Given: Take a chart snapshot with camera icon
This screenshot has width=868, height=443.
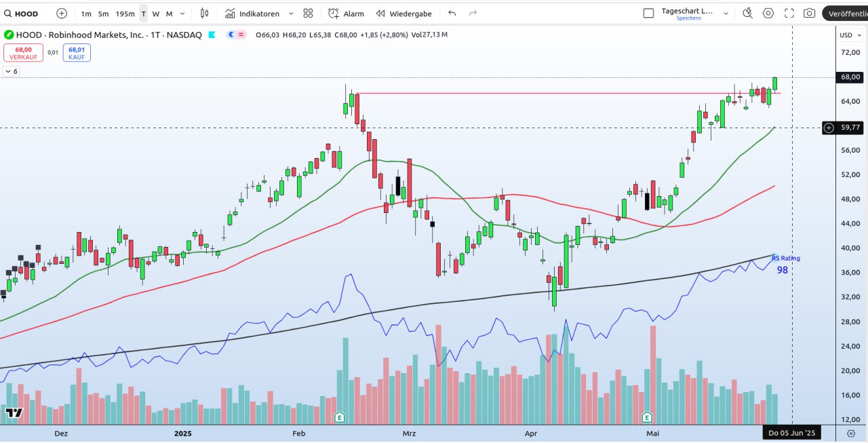Looking at the screenshot, I should tap(809, 13).
